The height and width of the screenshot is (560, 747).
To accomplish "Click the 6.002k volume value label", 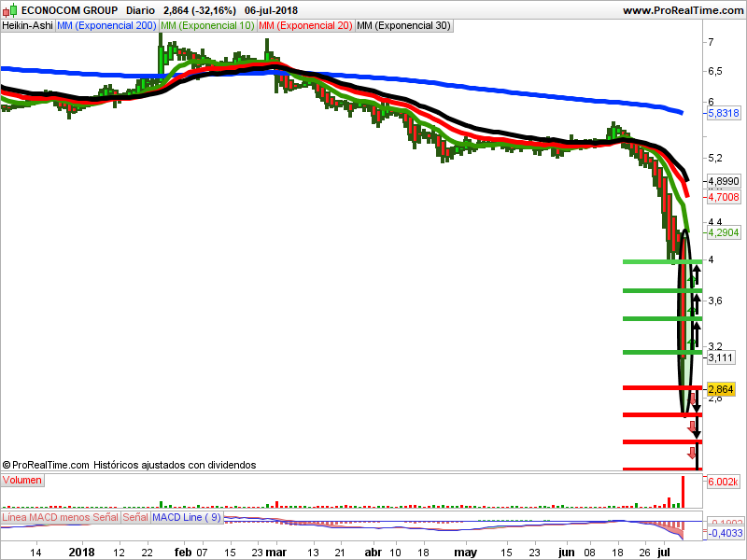I will coord(723,482).
